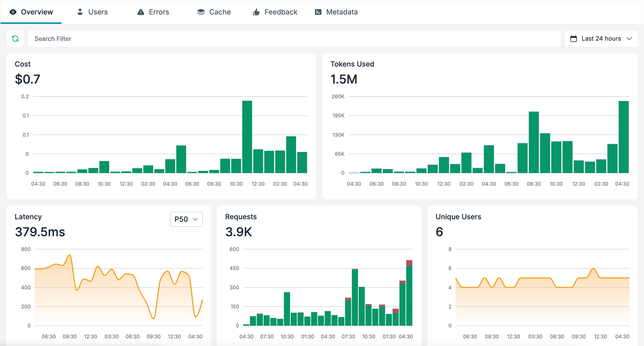Open the Users tab
Image resolution: width=644 pixels, height=346 pixels.
(x=98, y=12)
